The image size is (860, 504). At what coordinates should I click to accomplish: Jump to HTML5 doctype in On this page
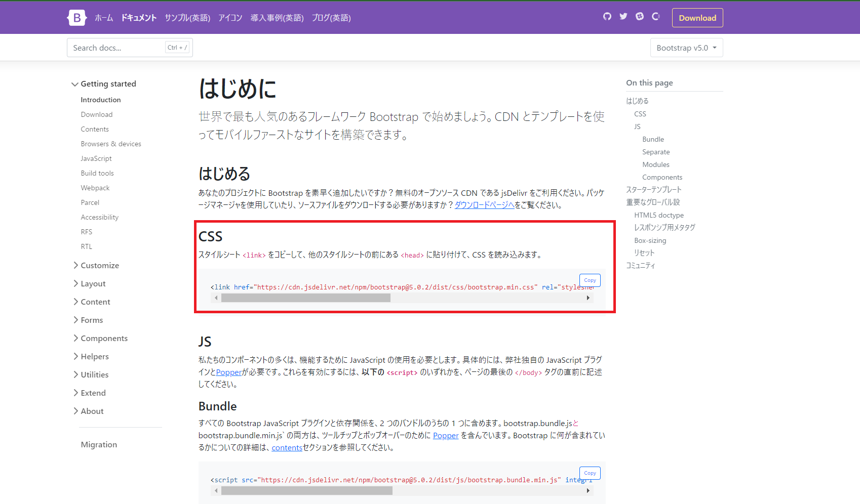pyautogui.click(x=659, y=215)
